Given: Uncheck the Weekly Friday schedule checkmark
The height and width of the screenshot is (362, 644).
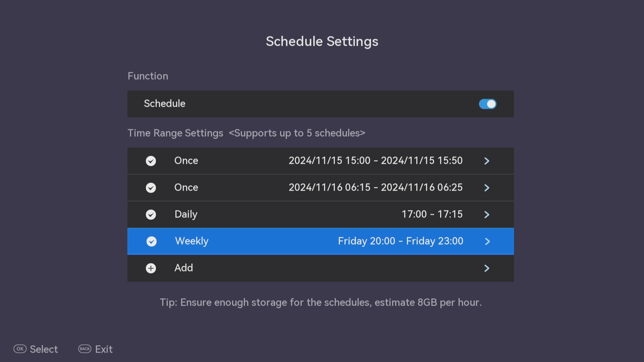Looking at the screenshot, I should pyautogui.click(x=152, y=241).
